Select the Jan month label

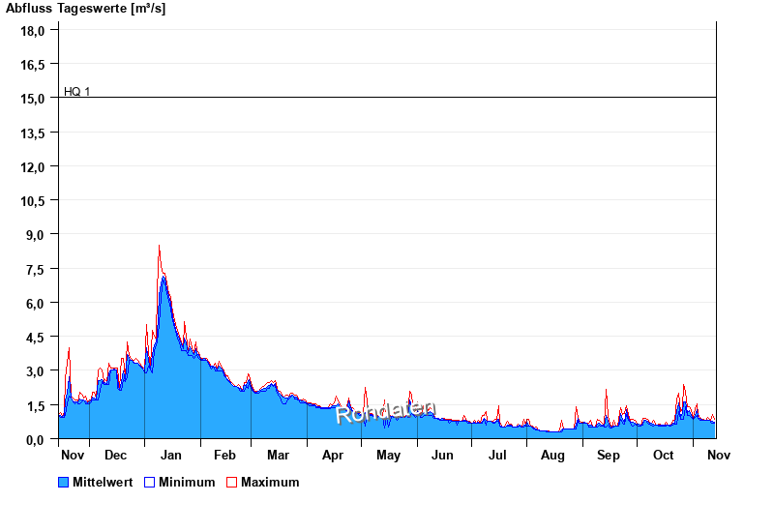[x=171, y=455]
